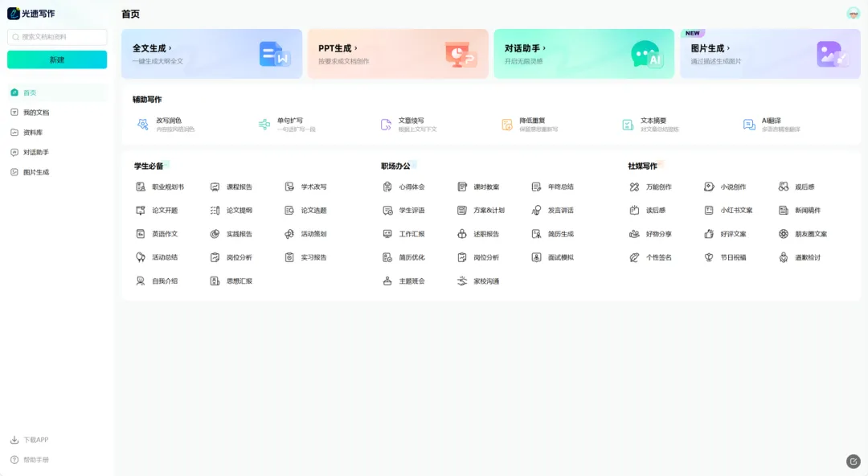Click the 学术改写 icon

(x=289, y=187)
